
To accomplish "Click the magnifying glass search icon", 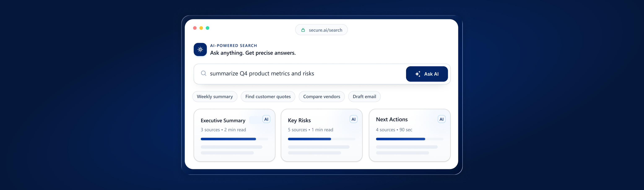I will coord(204,73).
